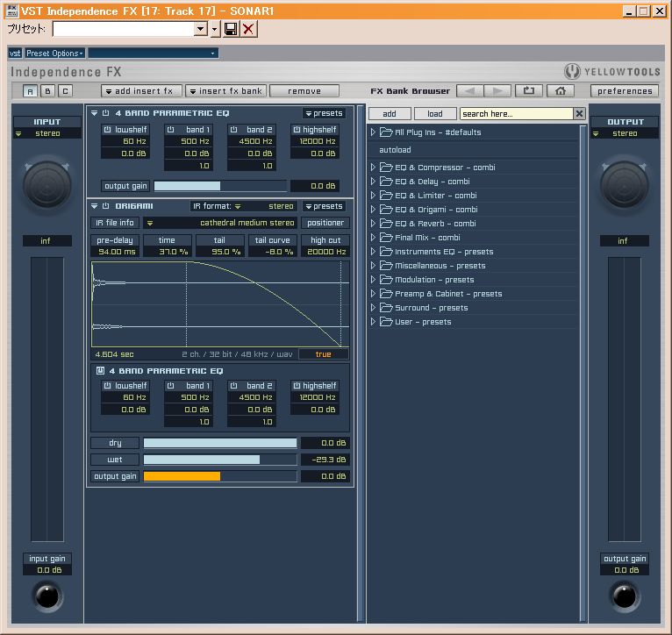The image size is (672, 635).
Task: Click the All Plug Ins #defaults folder icon
Action: [386, 132]
